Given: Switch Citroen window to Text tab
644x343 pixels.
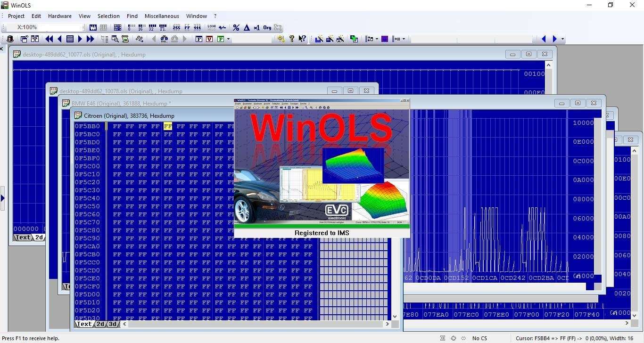Looking at the screenshot, I should pyautogui.click(x=84, y=324).
